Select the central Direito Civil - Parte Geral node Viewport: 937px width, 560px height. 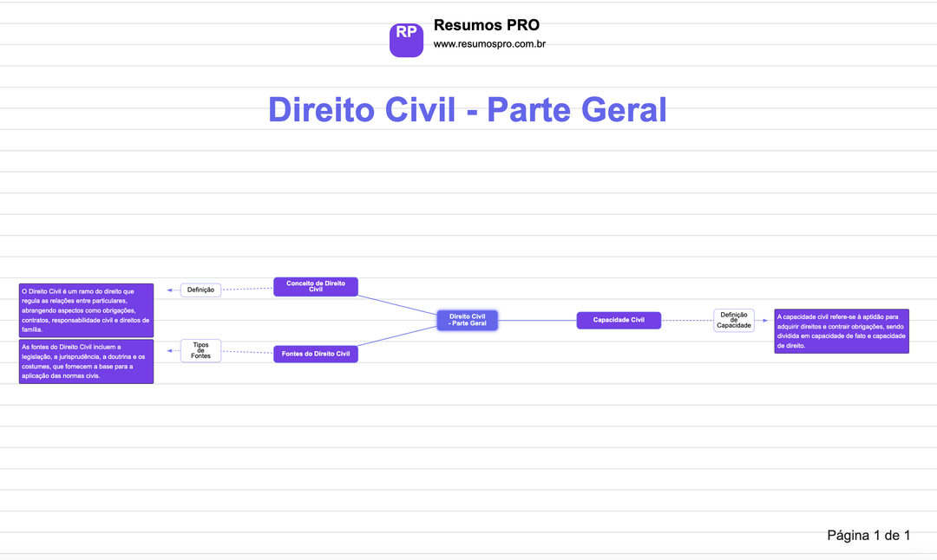(x=467, y=320)
